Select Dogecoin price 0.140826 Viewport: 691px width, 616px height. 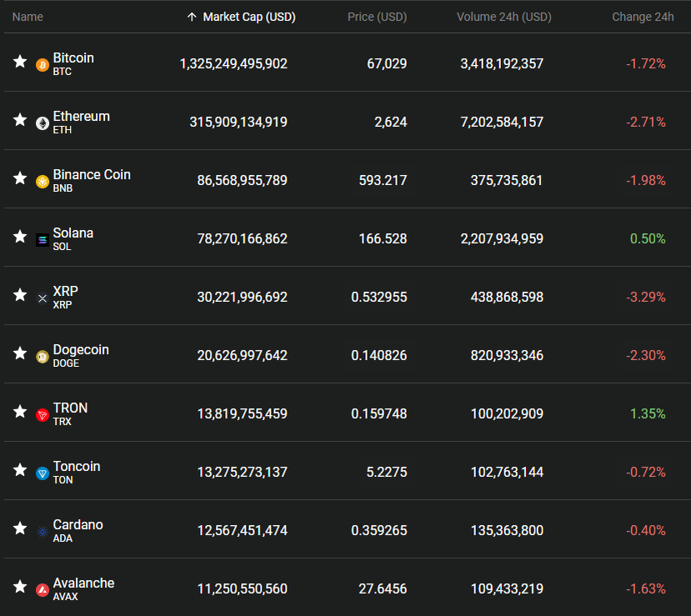[x=379, y=355]
